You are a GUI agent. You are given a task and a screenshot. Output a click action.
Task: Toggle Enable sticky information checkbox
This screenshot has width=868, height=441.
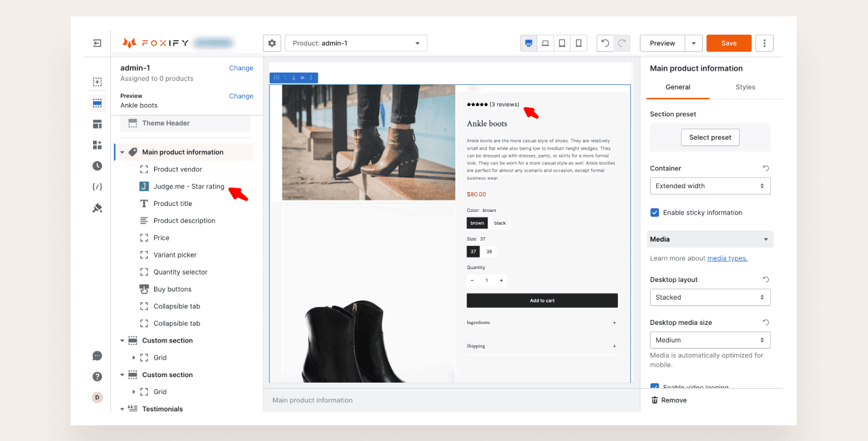click(x=655, y=213)
